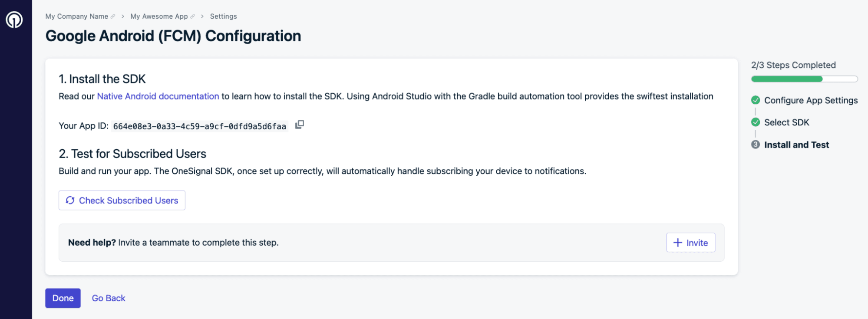Jump to the Configure App Settings step
Viewport: 868px width, 319px height.
811,100
